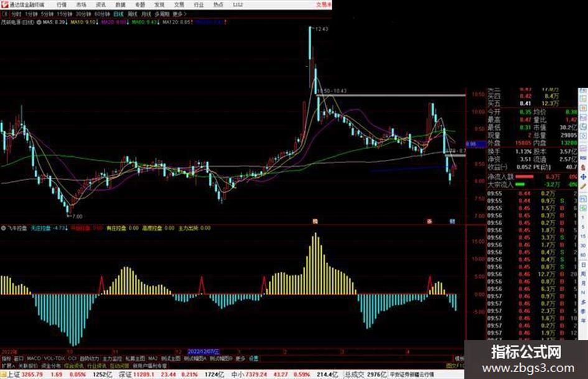Screen dimensions: 588x379
Task: Select the MACD indicator tab
Action: click(33, 358)
